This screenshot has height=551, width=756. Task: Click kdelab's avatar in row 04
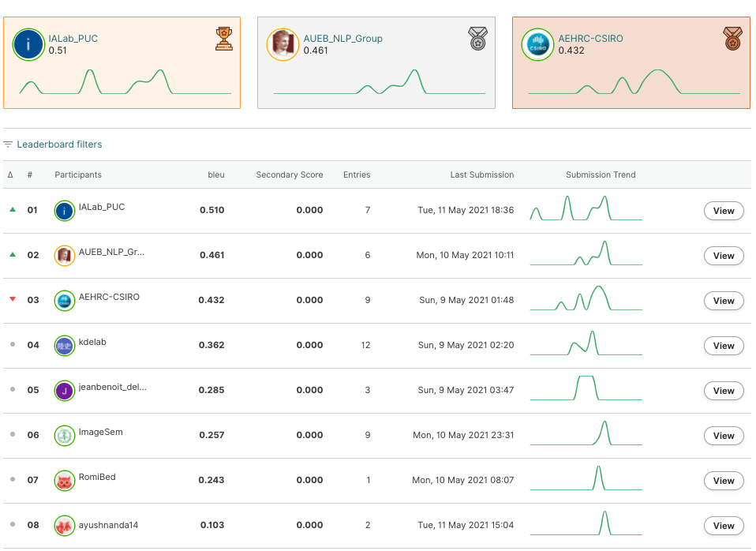(65, 346)
